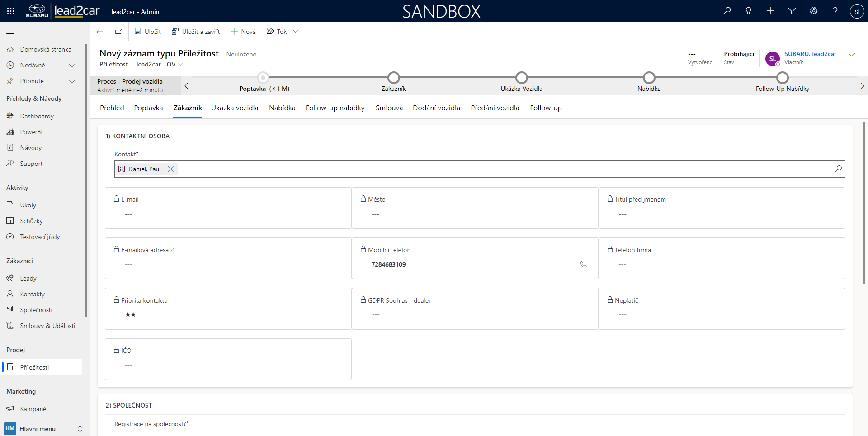Viewport: 868px width, 436px height.
Task: Open the app launcher grid icon
Action: (11, 11)
